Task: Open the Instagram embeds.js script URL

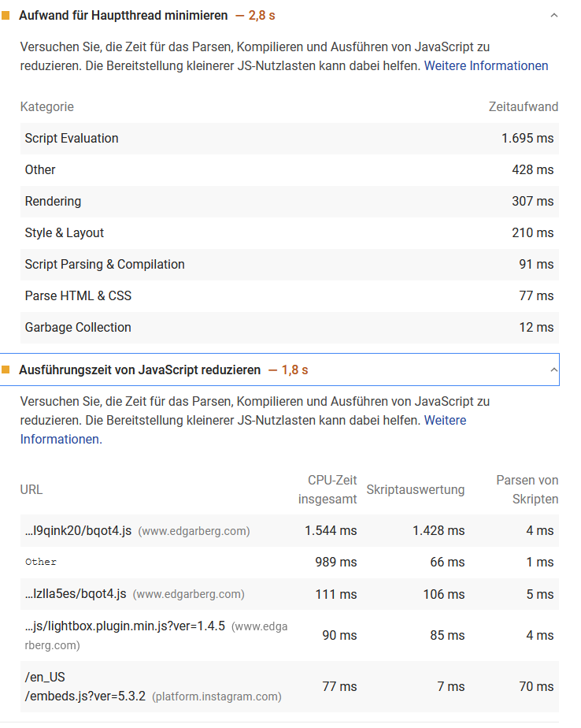Action: pos(85,696)
